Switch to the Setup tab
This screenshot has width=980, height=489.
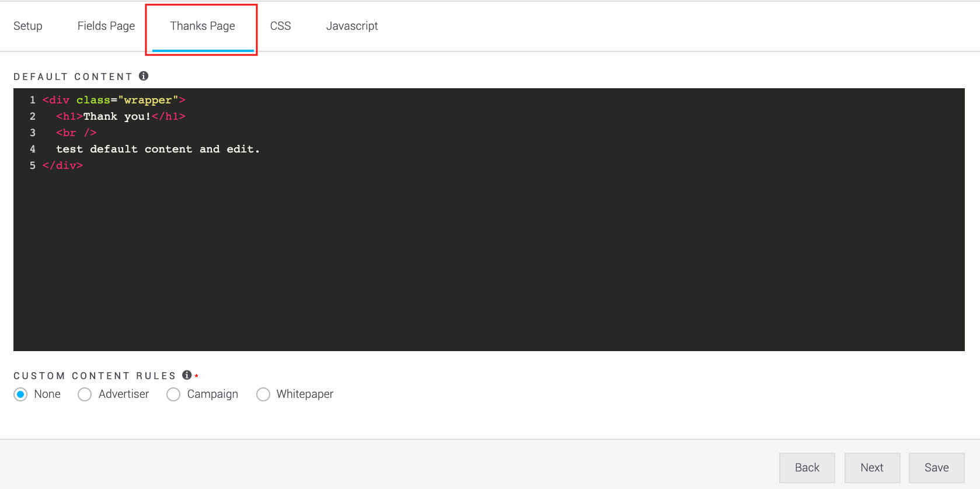28,26
